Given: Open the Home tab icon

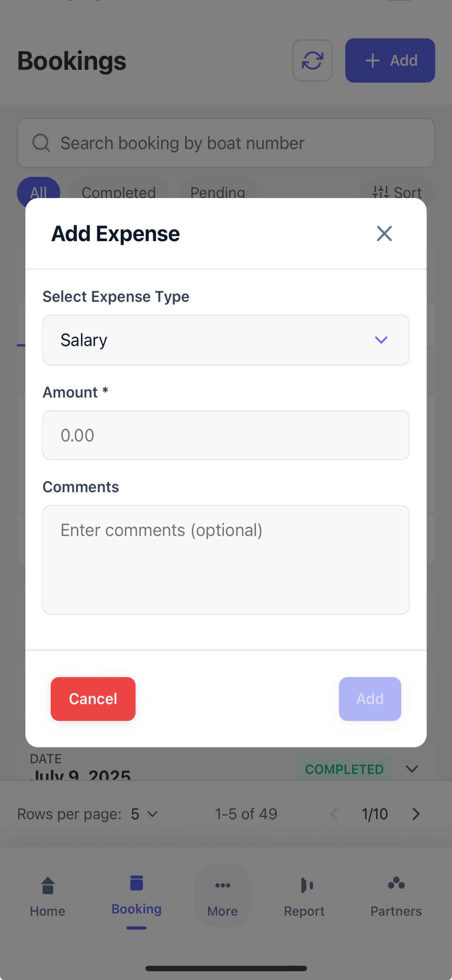Looking at the screenshot, I should (48, 885).
